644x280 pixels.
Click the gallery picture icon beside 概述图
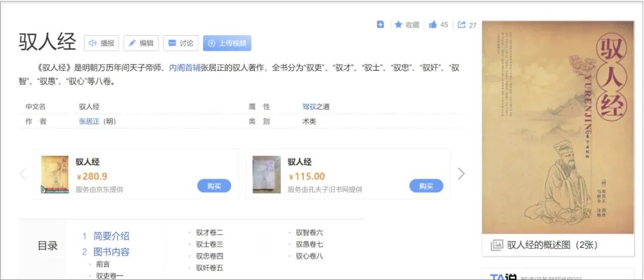tap(497, 245)
